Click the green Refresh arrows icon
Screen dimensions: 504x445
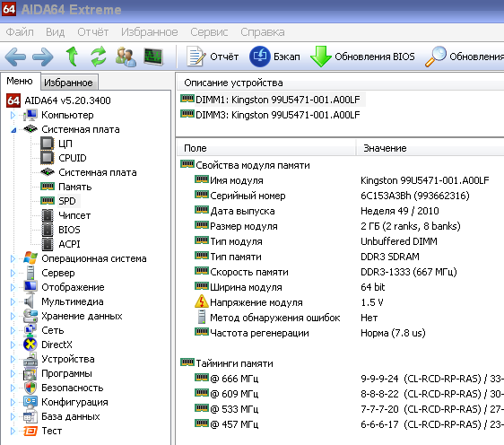(99, 57)
